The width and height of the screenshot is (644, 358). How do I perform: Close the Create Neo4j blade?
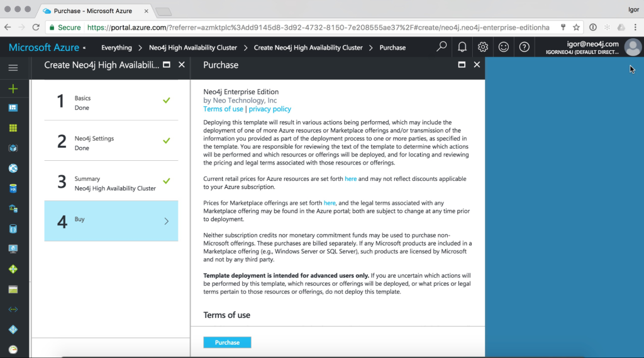(182, 65)
